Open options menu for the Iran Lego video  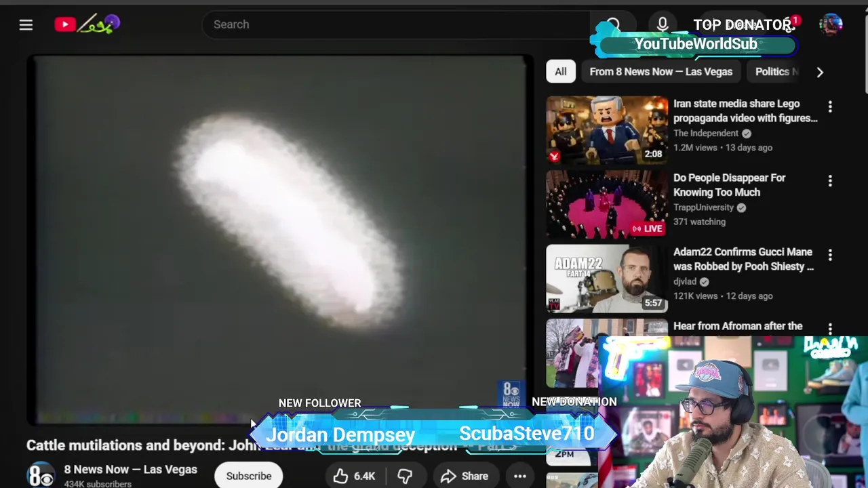[830, 107]
